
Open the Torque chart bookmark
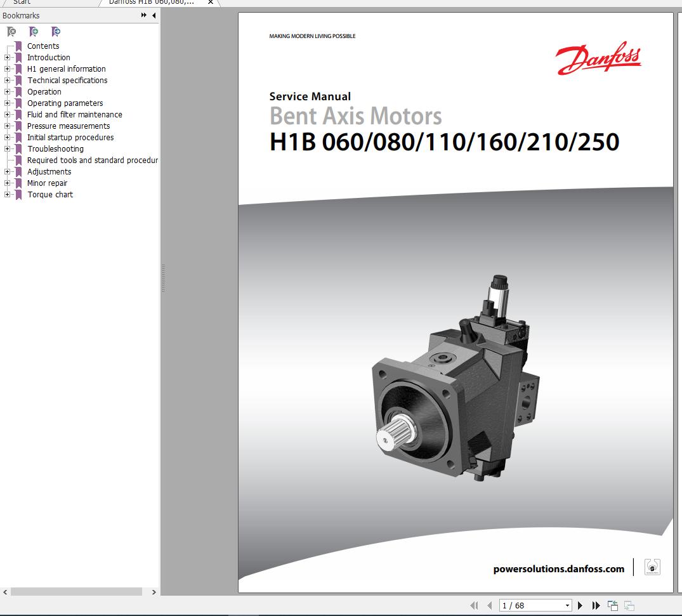coord(50,194)
